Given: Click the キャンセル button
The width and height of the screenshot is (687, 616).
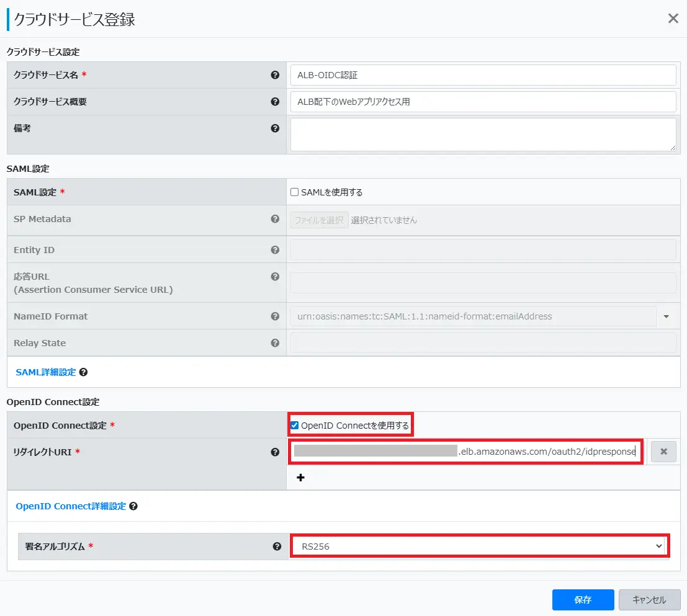Looking at the screenshot, I should click(649, 600).
